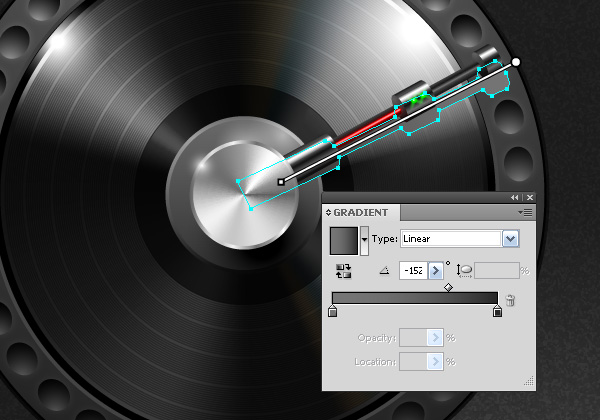Image resolution: width=600 pixels, height=420 pixels.
Task: Click the gradient fill preview swatch
Action: point(344,241)
